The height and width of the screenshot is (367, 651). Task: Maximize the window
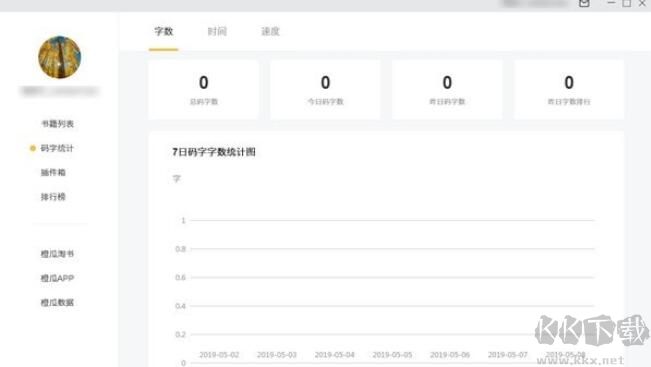(x=627, y=3)
